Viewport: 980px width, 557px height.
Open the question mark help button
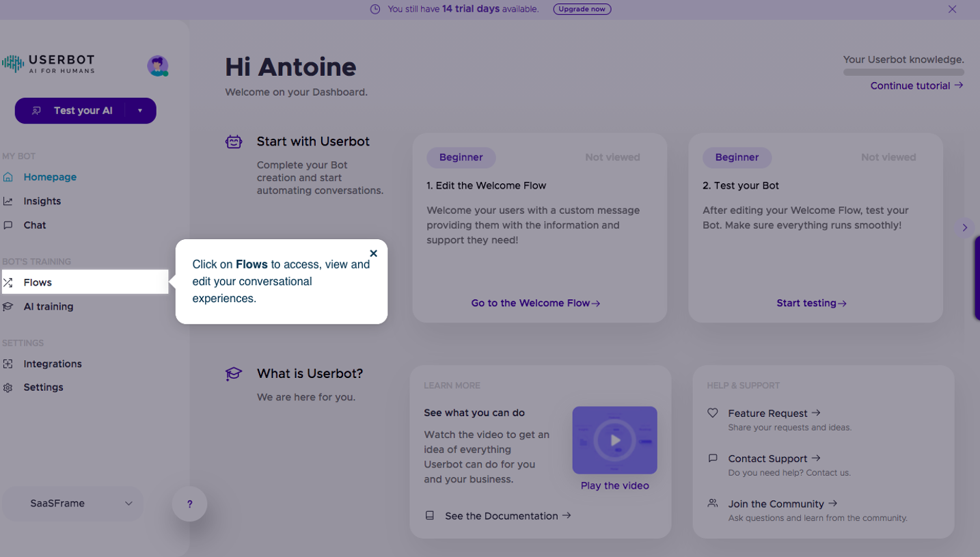pos(190,504)
